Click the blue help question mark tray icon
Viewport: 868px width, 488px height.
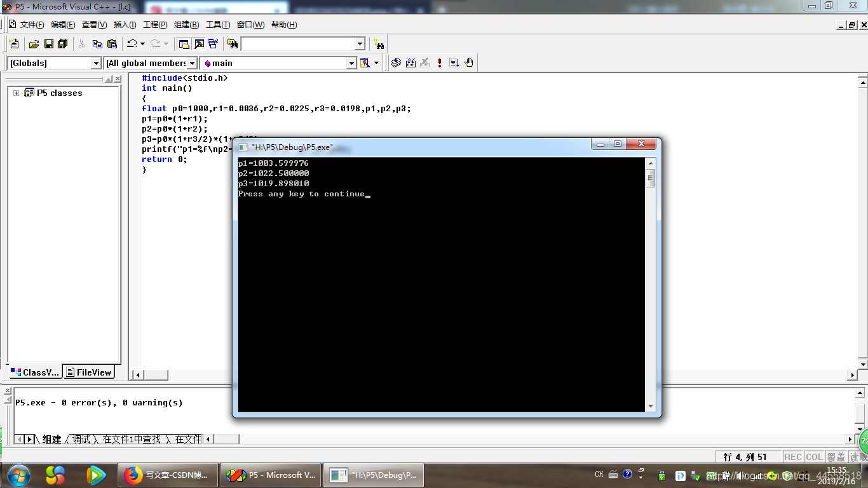[x=627, y=474]
